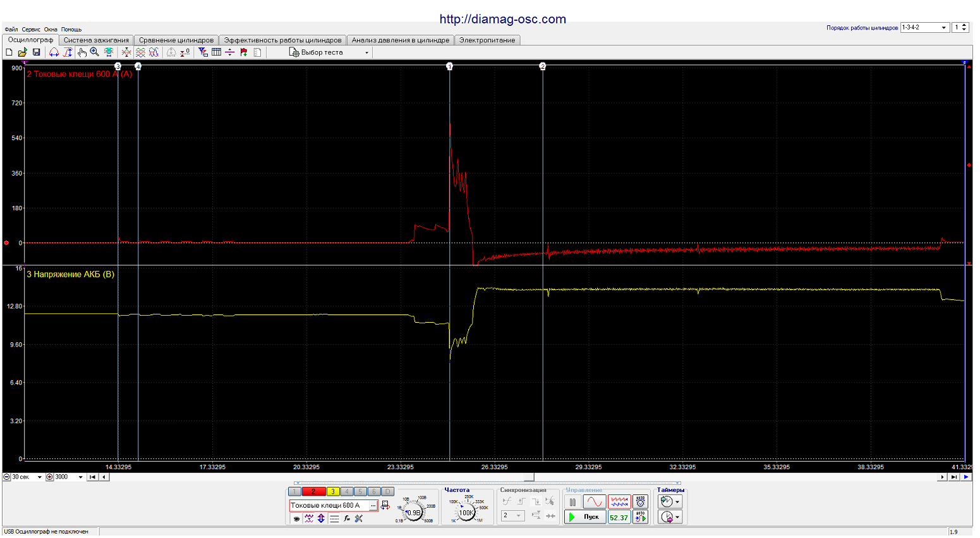Click the filter funnel icon in toolbar
This screenshot has height=538, width=980.
203,52
